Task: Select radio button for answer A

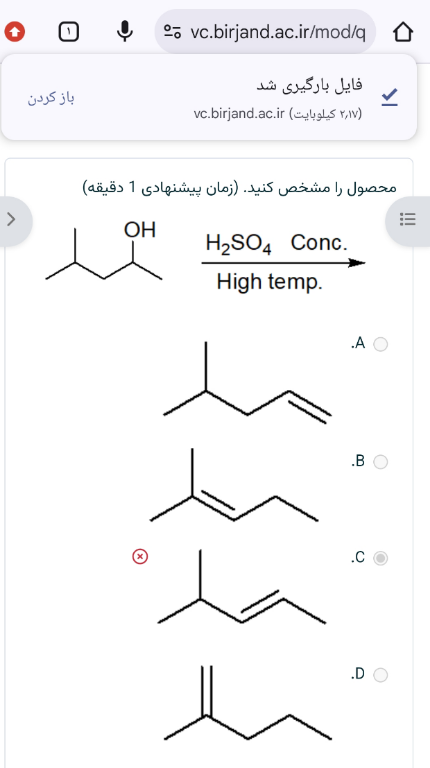Action: click(381, 345)
